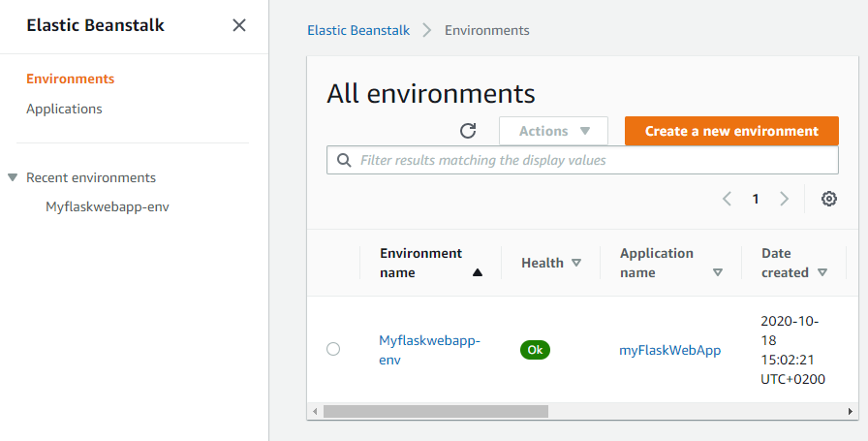Click the Recent environments label
The image size is (868, 441).
(91, 177)
